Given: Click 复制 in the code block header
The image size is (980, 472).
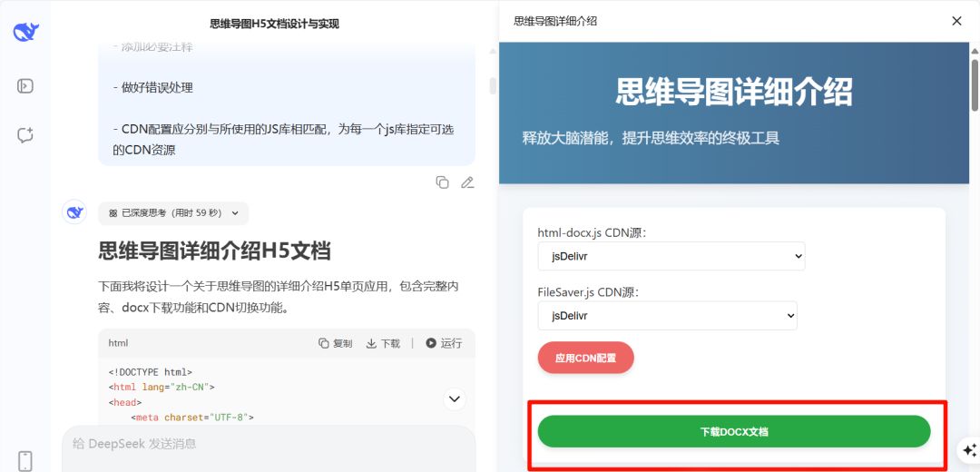Looking at the screenshot, I should click(335, 343).
